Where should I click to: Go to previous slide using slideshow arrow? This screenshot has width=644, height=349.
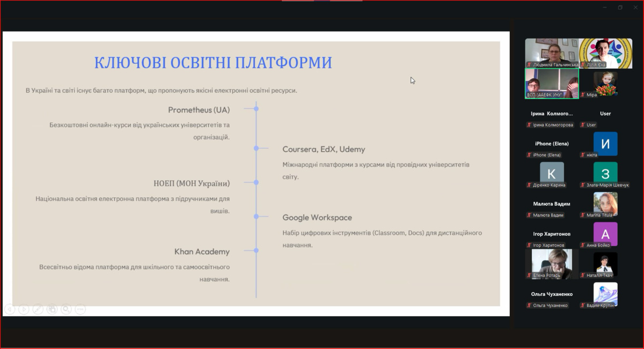click(x=10, y=309)
